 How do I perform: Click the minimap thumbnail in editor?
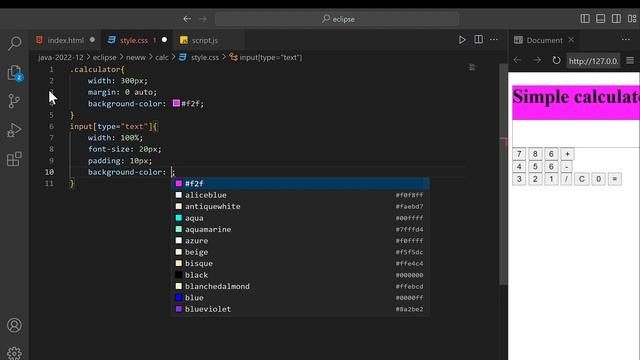(x=473, y=67)
